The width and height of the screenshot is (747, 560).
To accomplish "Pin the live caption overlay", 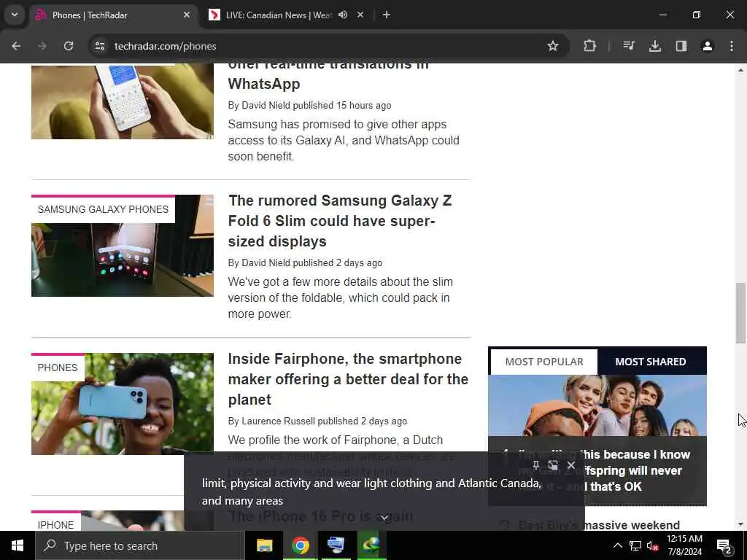I will tap(536, 464).
